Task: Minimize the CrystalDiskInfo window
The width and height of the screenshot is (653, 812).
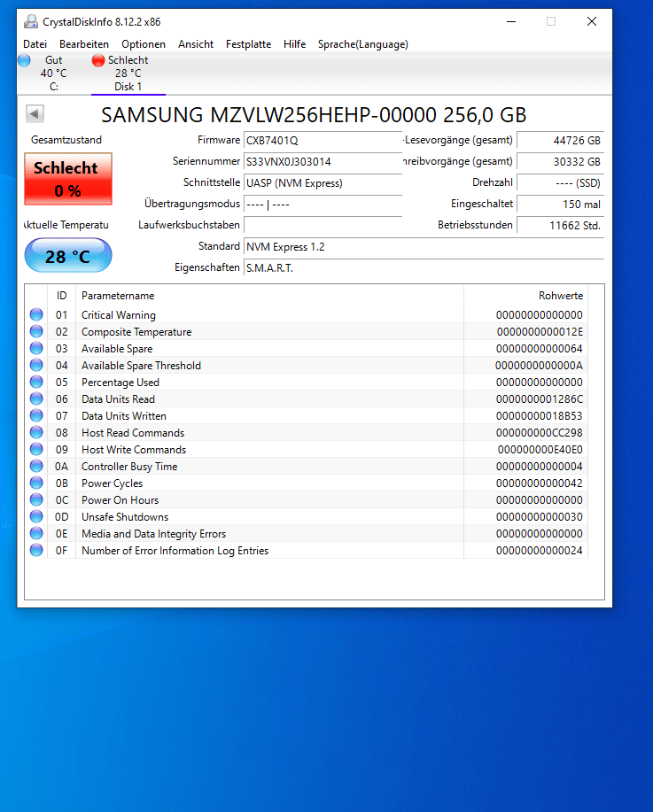Action: coord(511,22)
